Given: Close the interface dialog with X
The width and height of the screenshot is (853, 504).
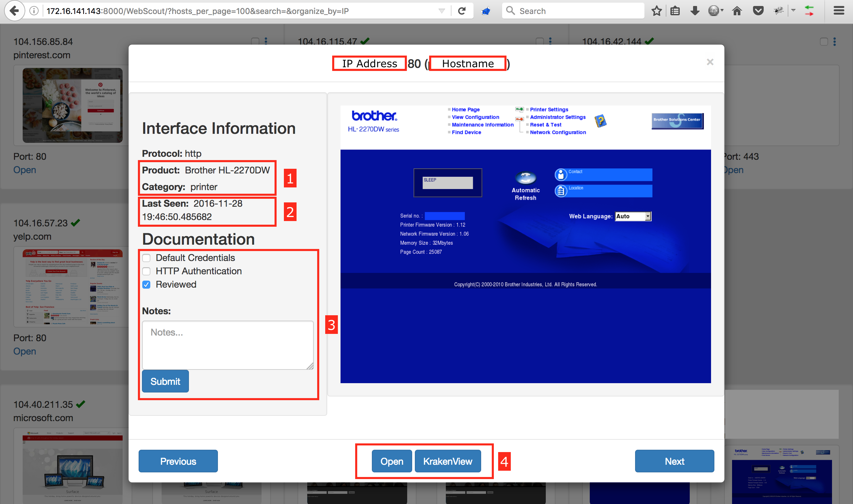Looking at the screenshot, I should 710,62.
